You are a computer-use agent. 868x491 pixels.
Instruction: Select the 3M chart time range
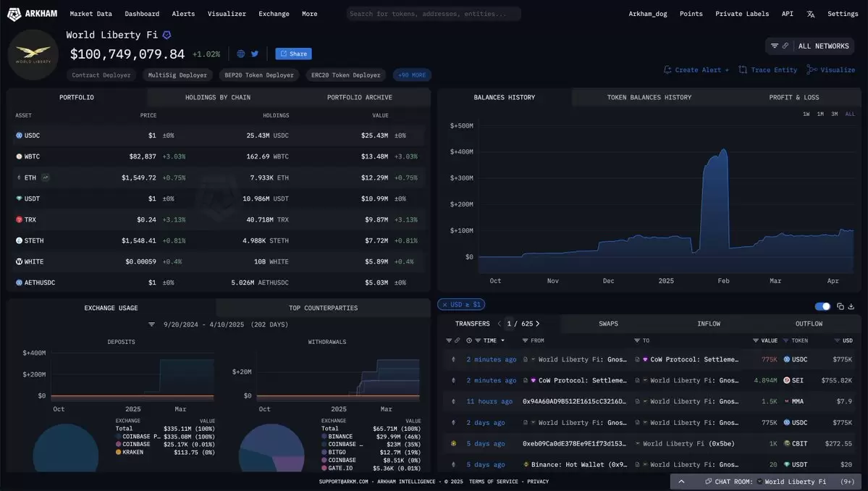834,114
